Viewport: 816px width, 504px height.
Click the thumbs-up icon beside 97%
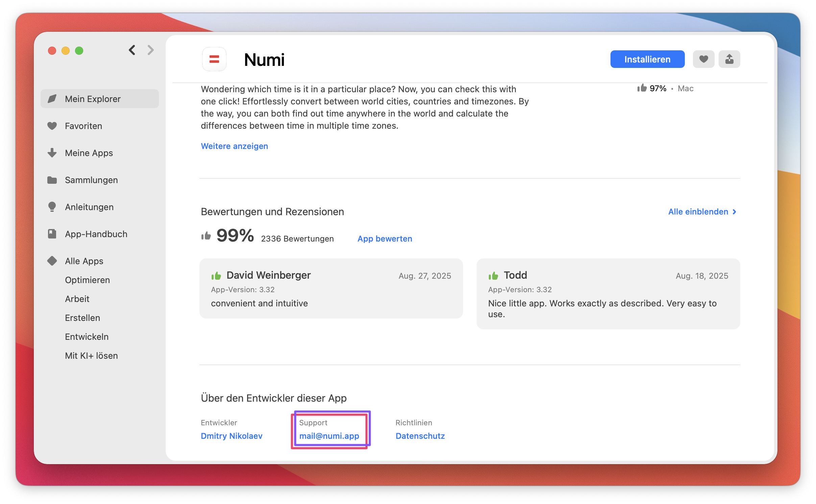[x=642, y=88]
